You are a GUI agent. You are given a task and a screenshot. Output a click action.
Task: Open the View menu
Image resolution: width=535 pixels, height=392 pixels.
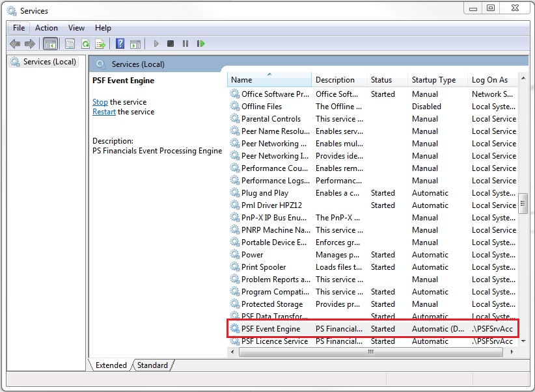coord(77,28)
